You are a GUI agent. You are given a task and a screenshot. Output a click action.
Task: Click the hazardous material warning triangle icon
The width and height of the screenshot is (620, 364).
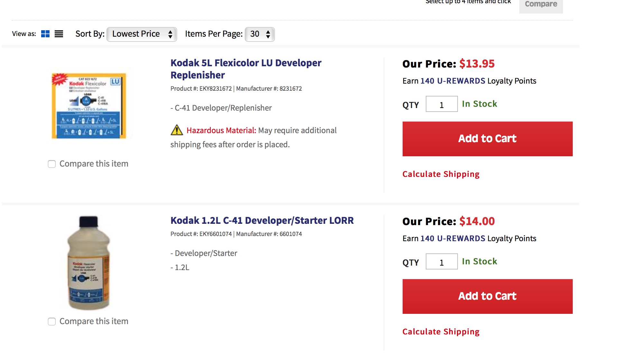177,130
